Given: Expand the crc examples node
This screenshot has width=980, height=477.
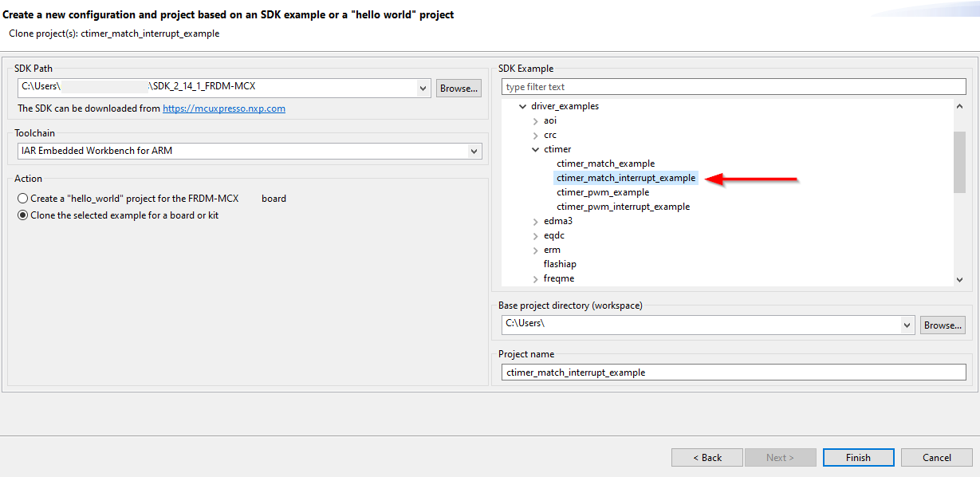Looking at the screenshot, I should pyautogui.click(x=535, y=135).
